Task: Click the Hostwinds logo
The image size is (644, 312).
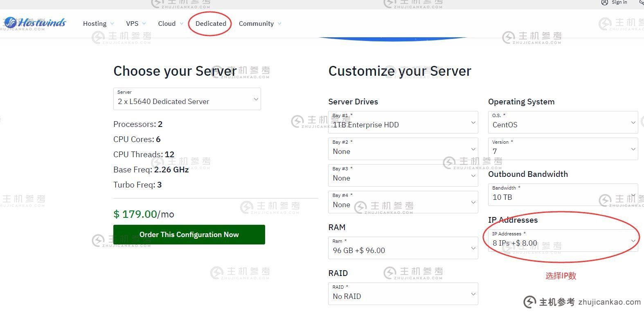Action: (34, 23)
